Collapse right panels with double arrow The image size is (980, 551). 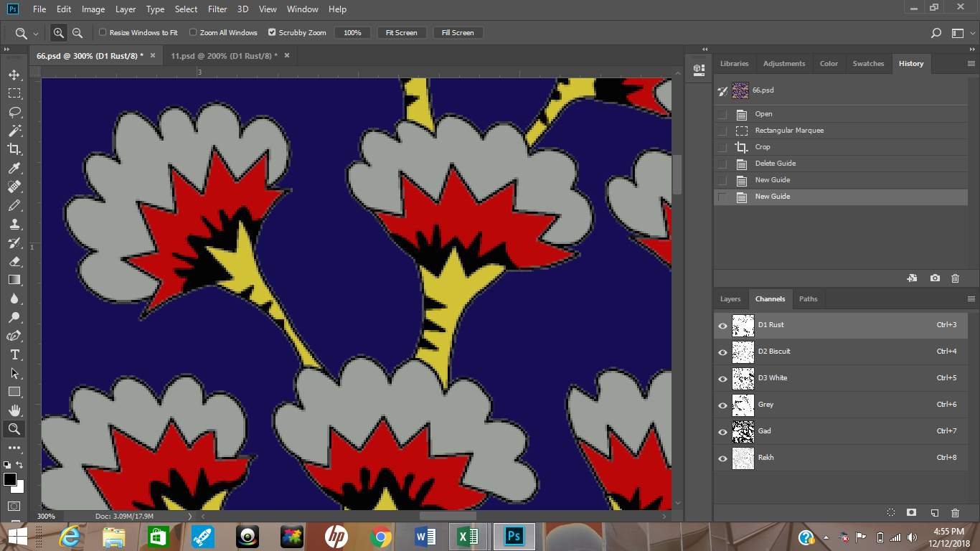[x=971, y=50]
